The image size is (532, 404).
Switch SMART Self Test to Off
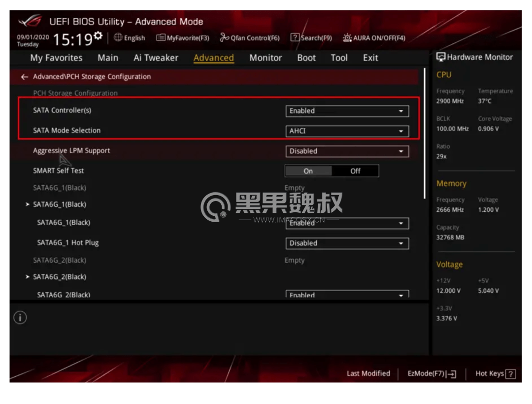(355, 171)
